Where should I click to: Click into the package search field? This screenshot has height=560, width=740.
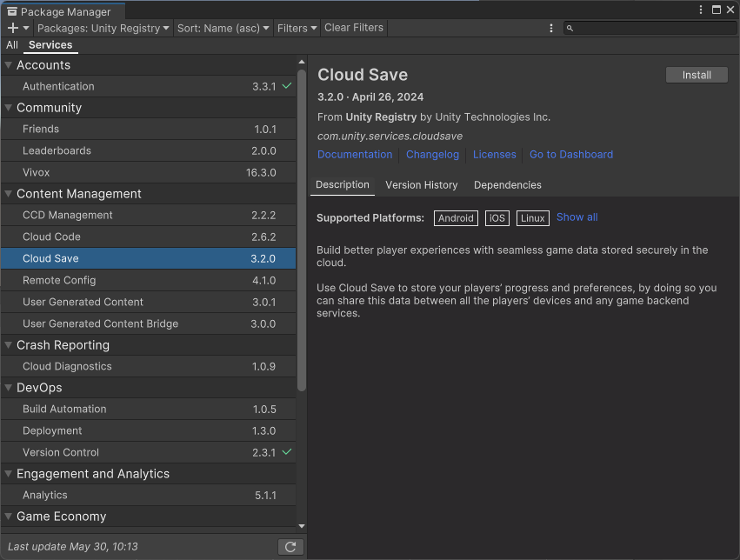coord(650,29)
